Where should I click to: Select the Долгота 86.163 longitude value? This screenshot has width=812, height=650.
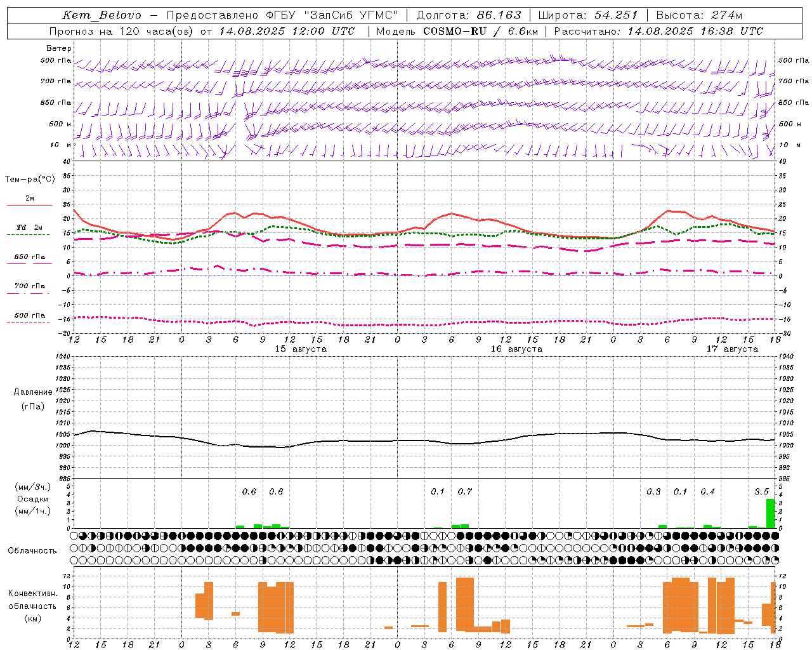click(469, 15)
